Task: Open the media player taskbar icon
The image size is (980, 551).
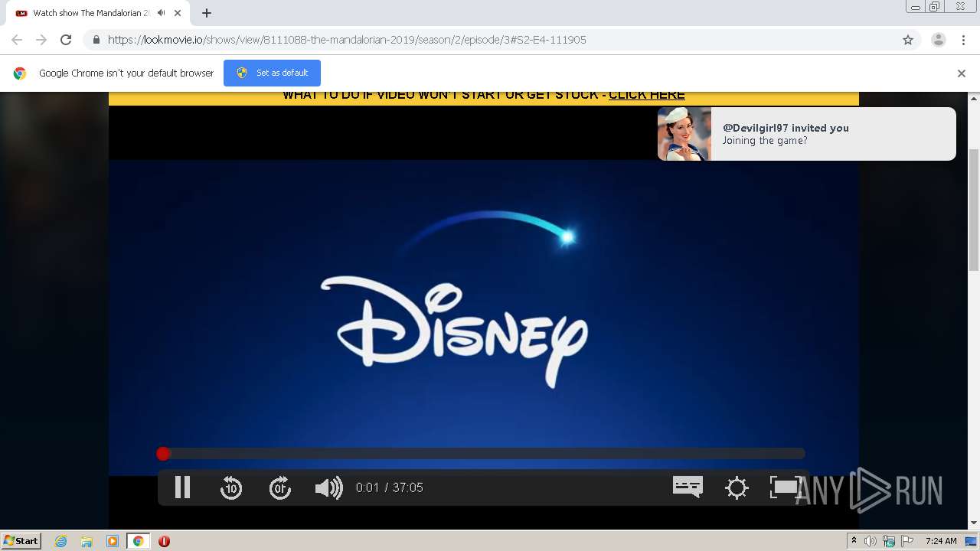Action: [113, 541]
